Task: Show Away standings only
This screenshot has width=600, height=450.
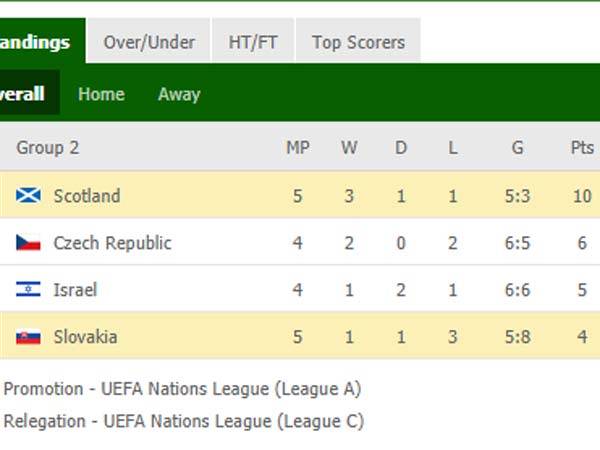Action: [x=179, y=94]
